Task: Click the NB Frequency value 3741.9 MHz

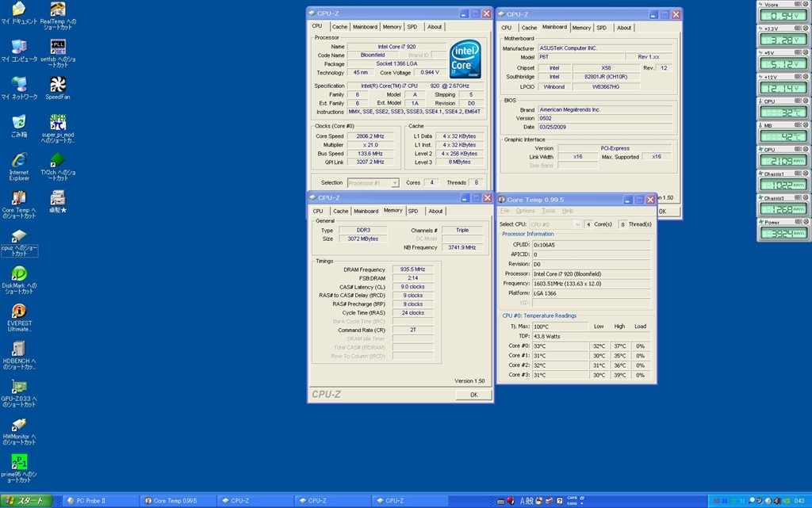Action: (x=462, y=248)
